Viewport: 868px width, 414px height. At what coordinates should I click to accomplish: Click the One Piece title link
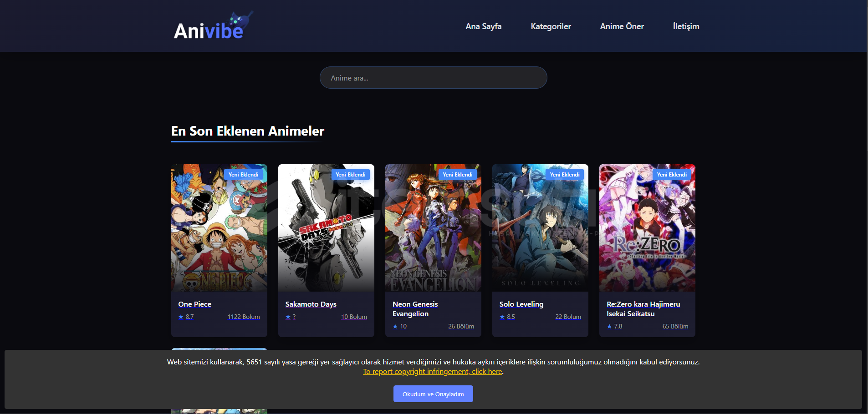[194, 304]
